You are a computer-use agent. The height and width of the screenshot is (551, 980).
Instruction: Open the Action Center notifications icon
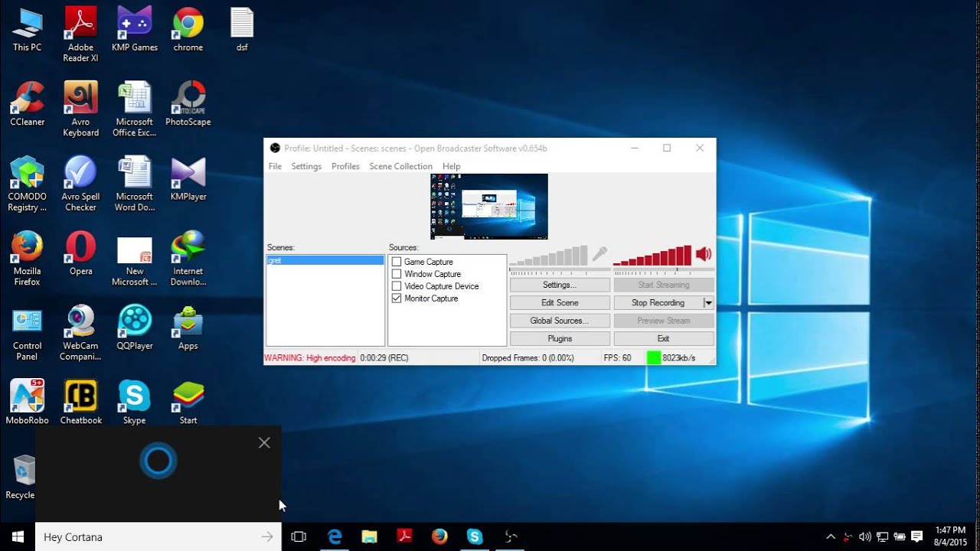916,537
